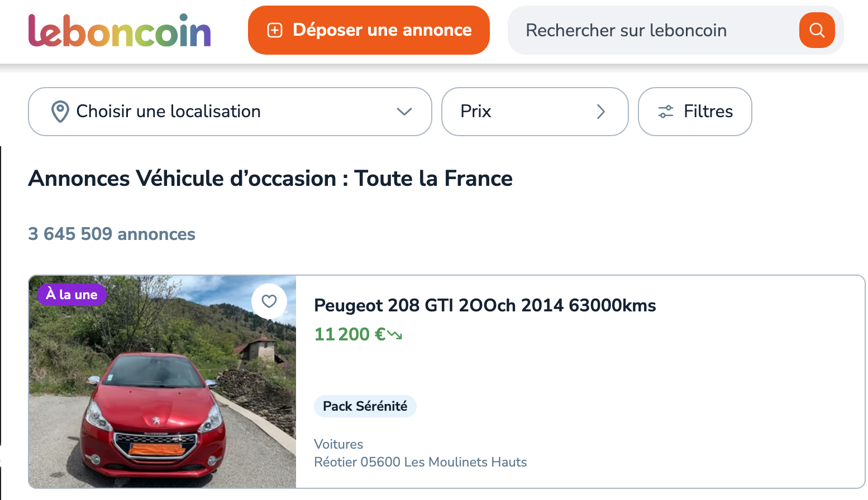The image size is (868, 500).
Task: Open the Choisir une localisation dropdown
Action: [223, 112]
